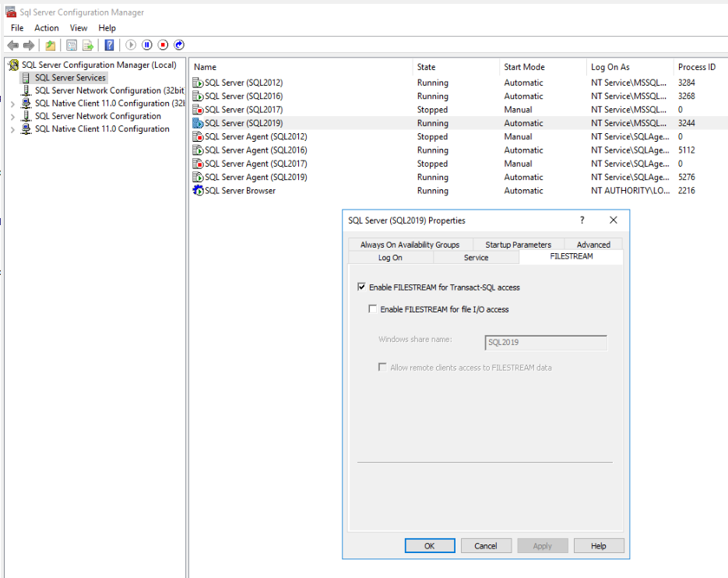Screen dimensions: 728x578
Task: Click the Export List toolbar icon
Action: 88,45
